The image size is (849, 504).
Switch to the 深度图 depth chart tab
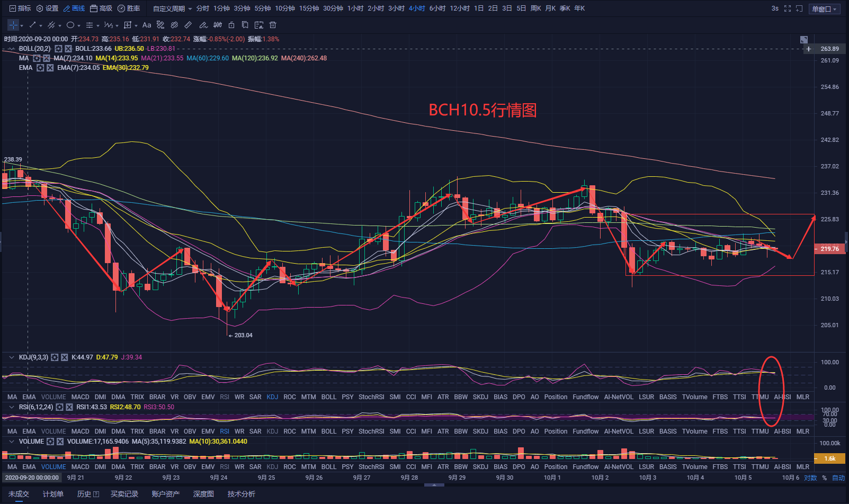(x=203, y=493)
